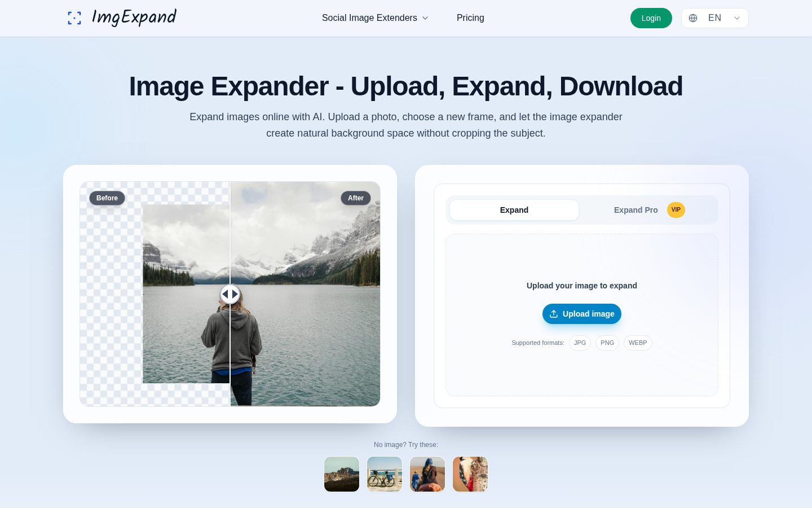Click the PNG format chip

click(x=607, y=343)
